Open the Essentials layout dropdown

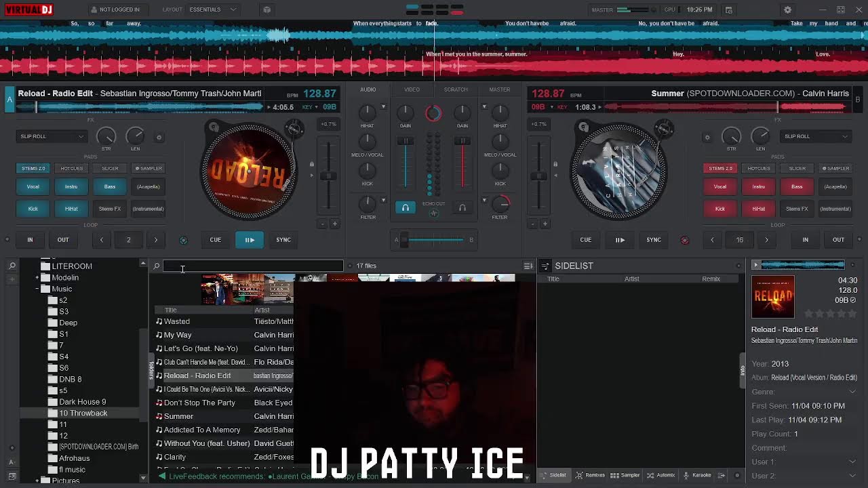click(212, 9)
